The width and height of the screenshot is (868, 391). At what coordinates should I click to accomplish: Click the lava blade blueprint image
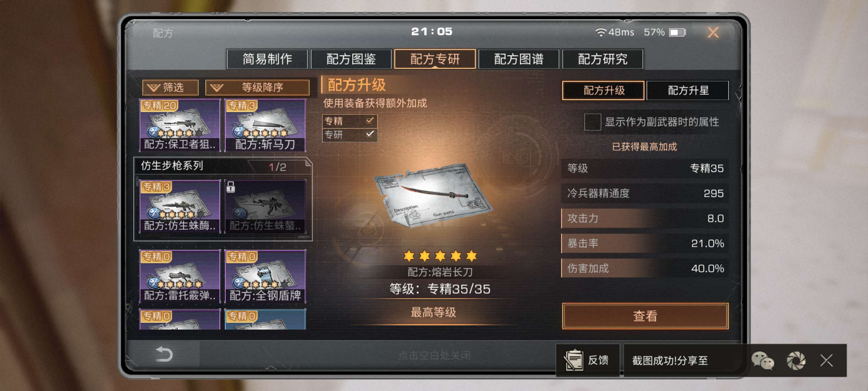[x=433, y=196]
